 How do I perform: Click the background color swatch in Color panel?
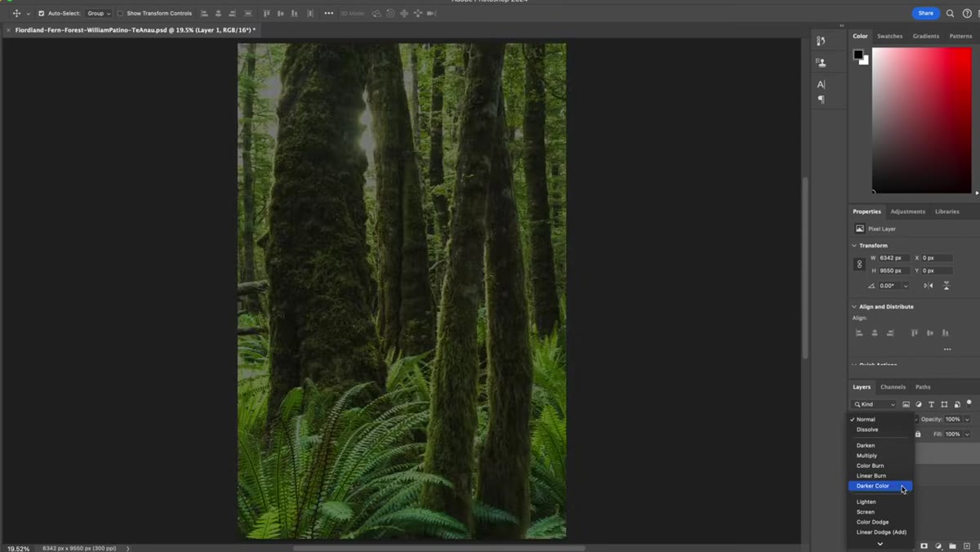click(865, 61)
